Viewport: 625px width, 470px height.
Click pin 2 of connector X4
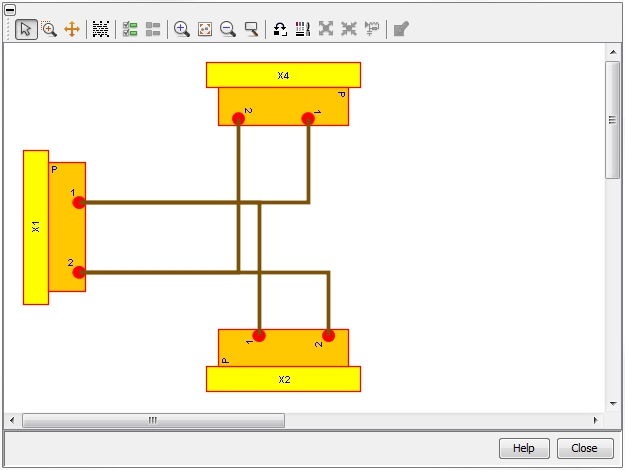click(x=238, y=118)
